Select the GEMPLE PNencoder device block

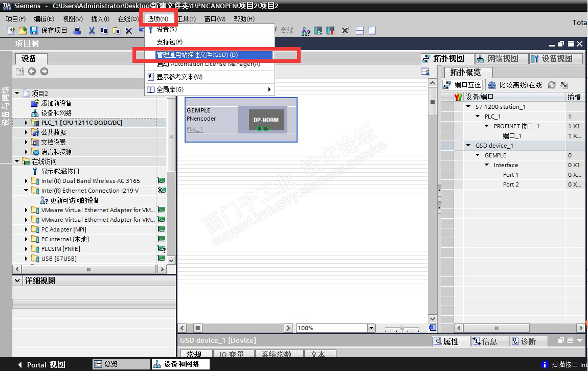[241, 120]
